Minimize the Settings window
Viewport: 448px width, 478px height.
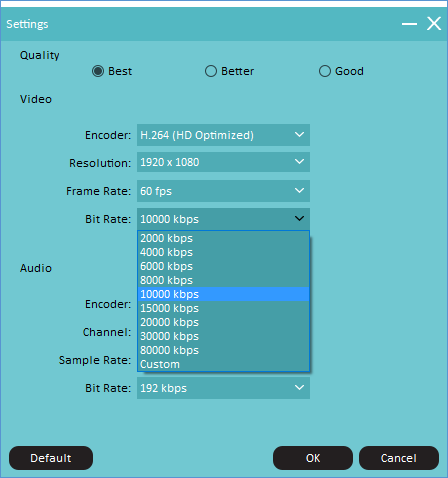[409, 24]
